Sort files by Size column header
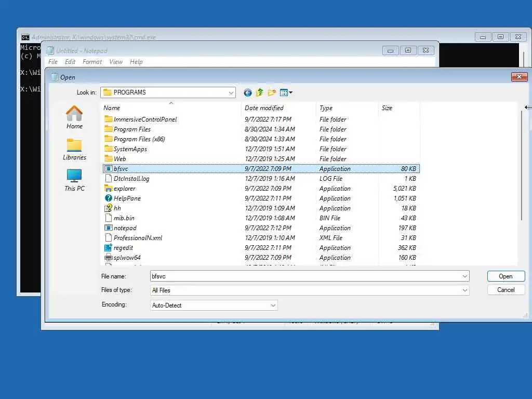The width and height of the screenshot is (532, 399). [x=399, y=108]
